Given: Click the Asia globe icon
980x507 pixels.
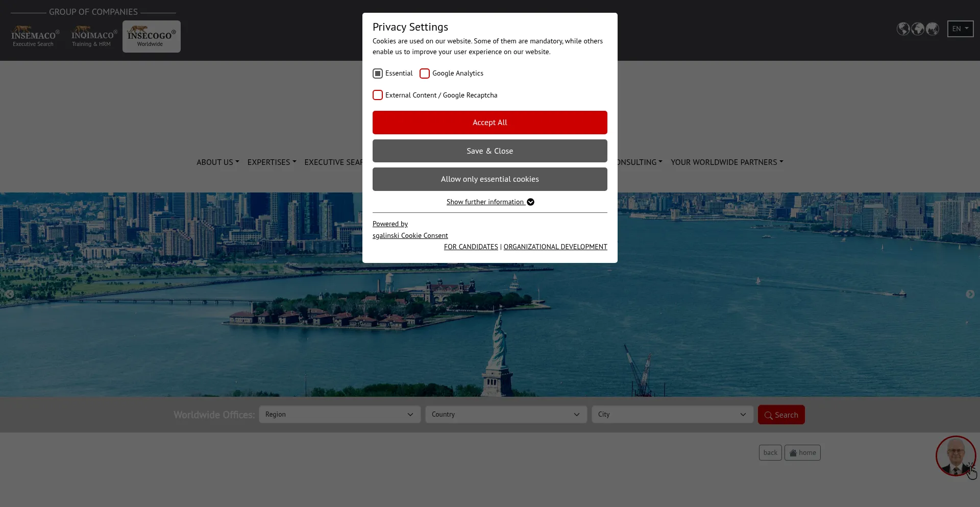Looking at the screenshot, I should [x=933, y=29].
